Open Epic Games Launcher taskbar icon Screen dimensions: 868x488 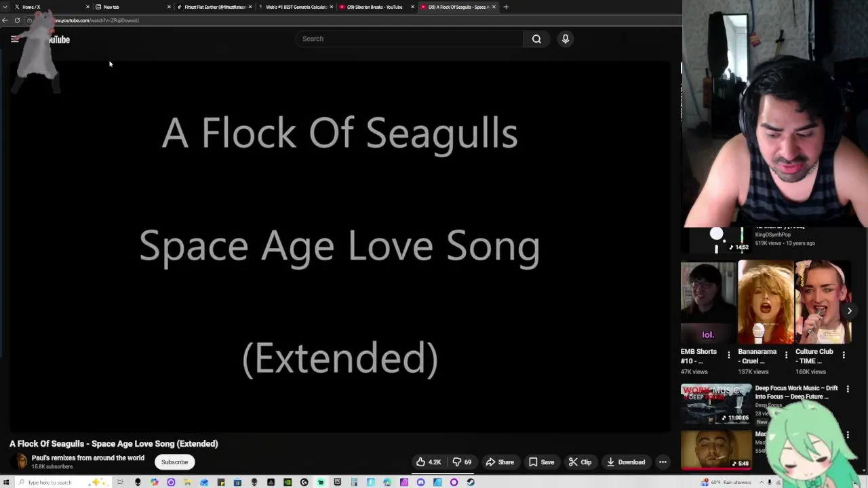[337, 482]
